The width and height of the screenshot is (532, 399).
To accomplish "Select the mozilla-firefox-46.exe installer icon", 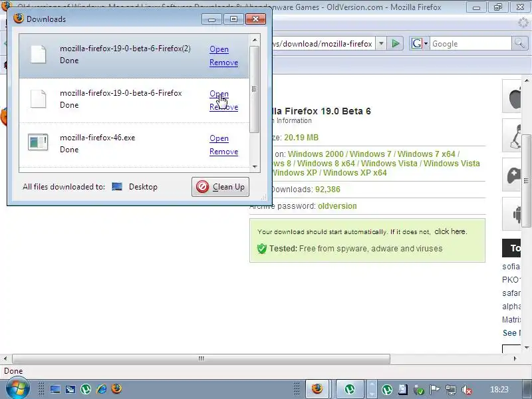I will pos(38,142).
